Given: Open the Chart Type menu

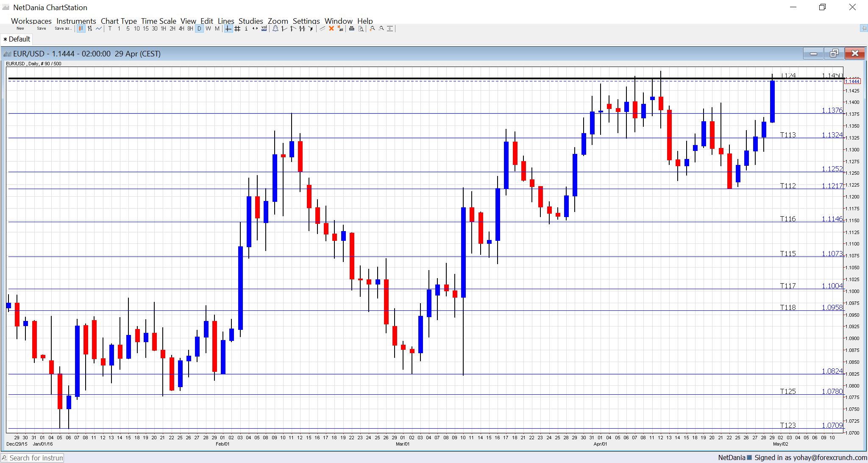Looking at the screenshot, I should 119,21.
